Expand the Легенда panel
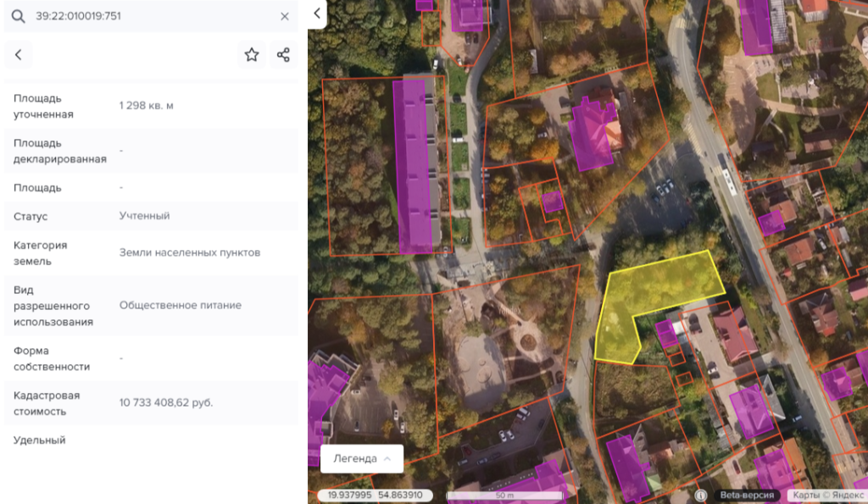 tap(362, 458)
